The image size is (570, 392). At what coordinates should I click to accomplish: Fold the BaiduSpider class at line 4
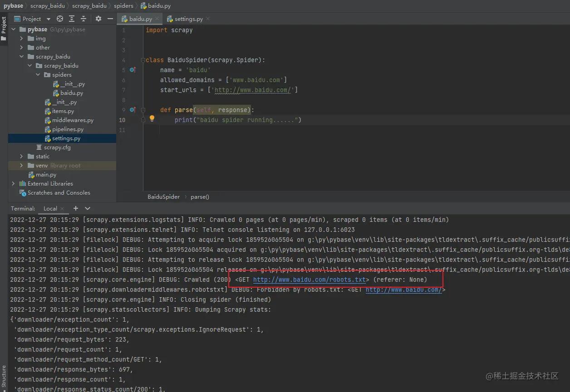(x=142, y=60)
